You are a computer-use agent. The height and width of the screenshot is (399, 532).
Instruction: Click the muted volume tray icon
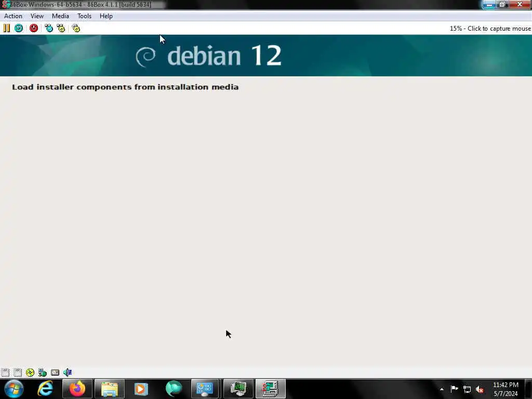tap(480, 389)
